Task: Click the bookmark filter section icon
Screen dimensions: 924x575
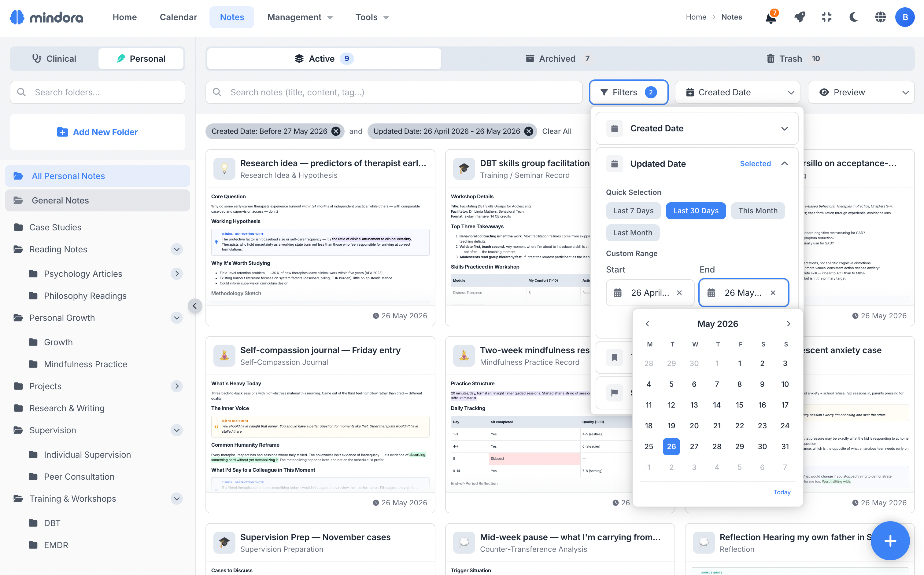Action: pos(614,357)
